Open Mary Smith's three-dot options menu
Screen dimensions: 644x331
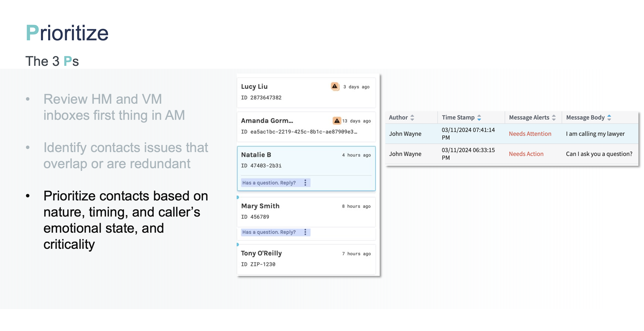305,232
